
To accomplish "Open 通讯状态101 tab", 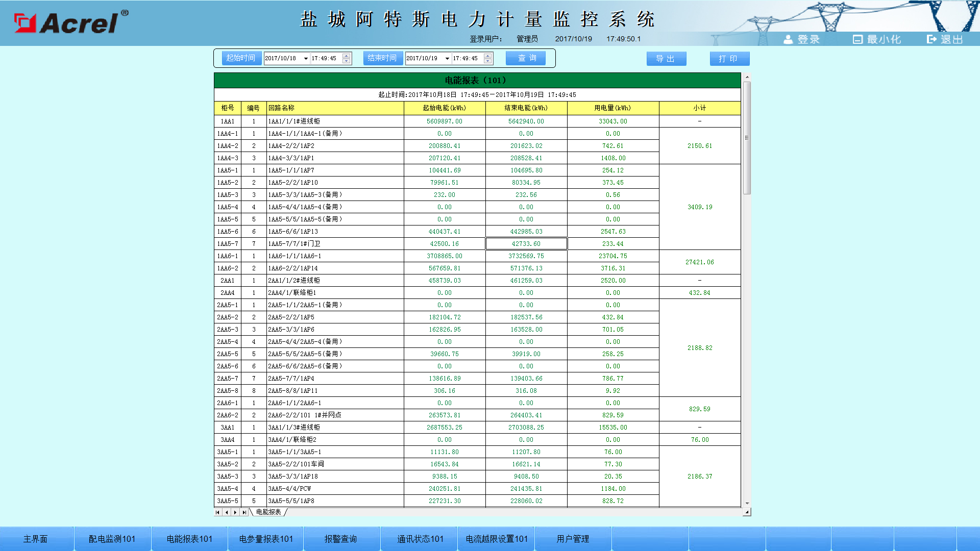I will 420,539.
